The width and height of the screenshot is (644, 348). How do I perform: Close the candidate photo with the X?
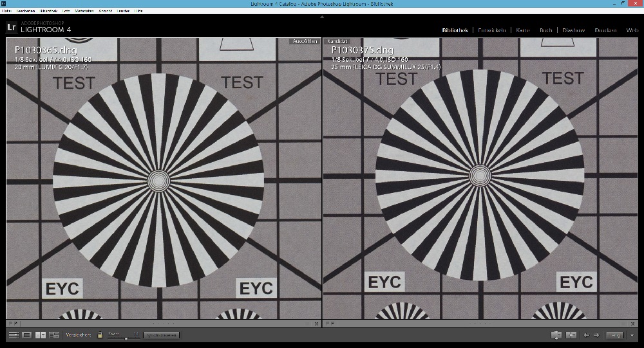click(x=633, y=323)
